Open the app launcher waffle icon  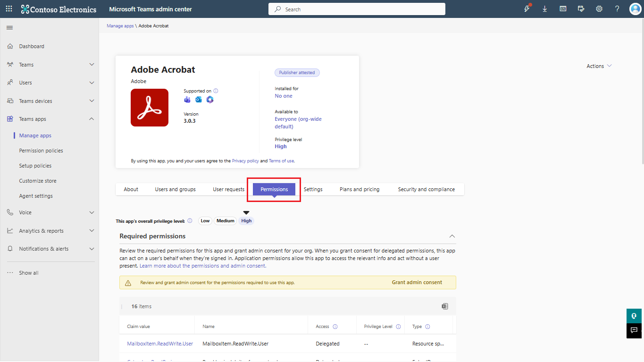(x=9, y=9)
